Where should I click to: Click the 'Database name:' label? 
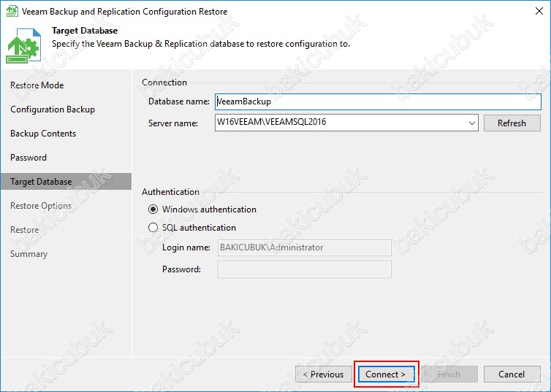[179, 101]
